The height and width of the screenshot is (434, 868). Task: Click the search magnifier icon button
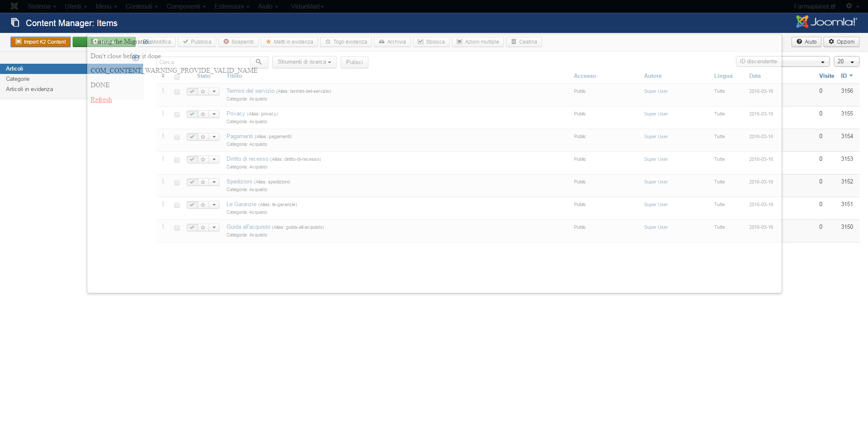(259, 62)
